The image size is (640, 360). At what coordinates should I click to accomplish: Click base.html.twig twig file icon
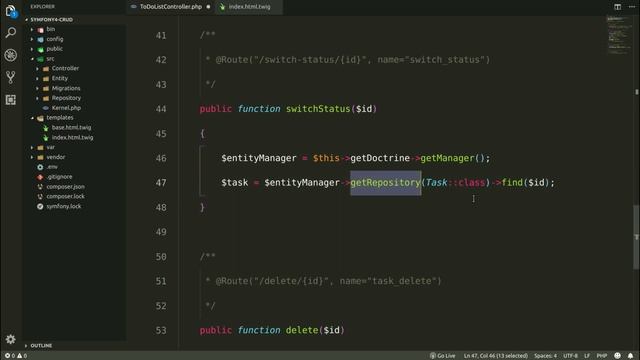pos(46,128)
